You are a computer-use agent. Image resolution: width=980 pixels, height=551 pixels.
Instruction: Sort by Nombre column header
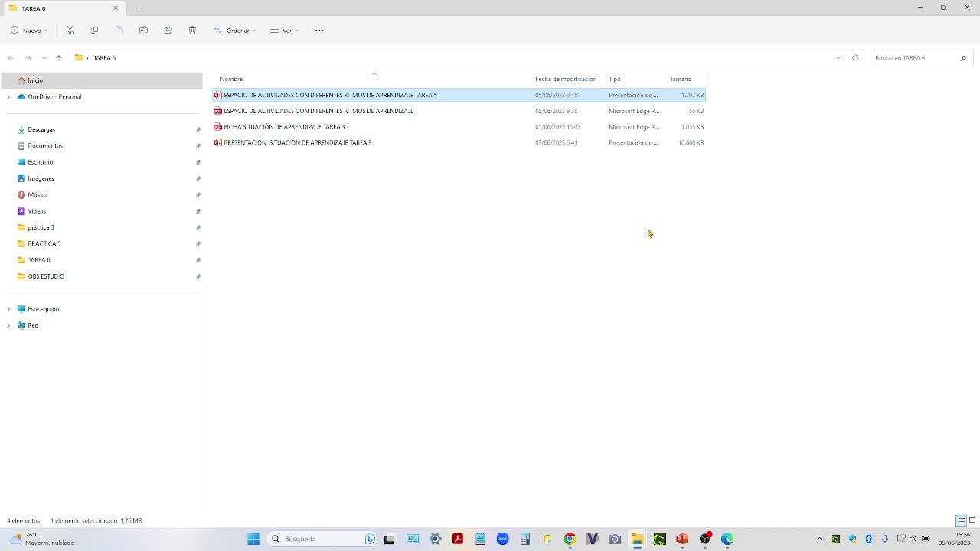point(231,79)
